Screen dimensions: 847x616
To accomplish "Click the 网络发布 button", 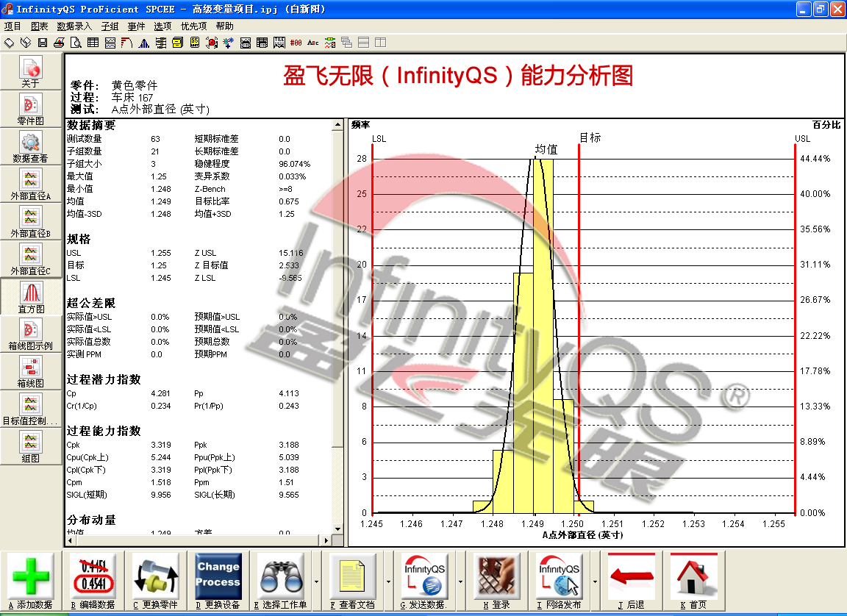I will [x=559, y=581].
